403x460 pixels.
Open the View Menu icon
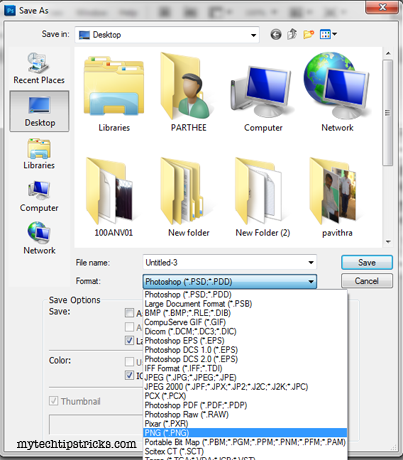tap(328, 34)
